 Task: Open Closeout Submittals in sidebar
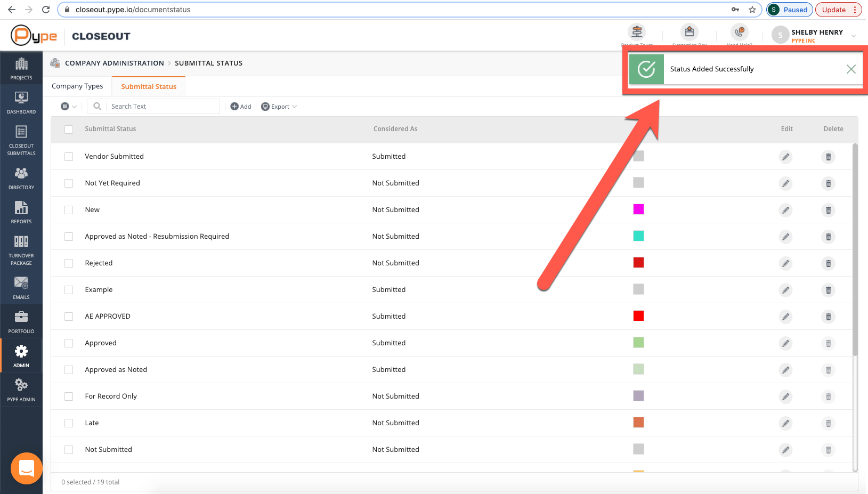[21, 140]
